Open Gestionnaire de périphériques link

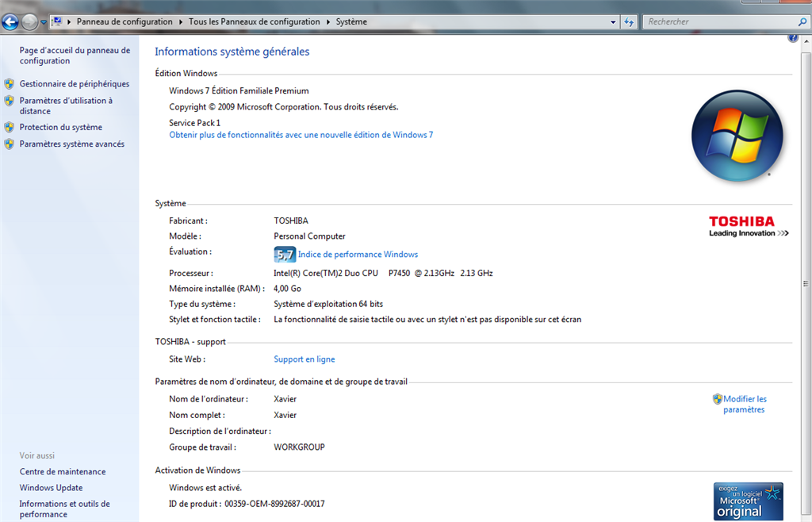tap(75, 84)
